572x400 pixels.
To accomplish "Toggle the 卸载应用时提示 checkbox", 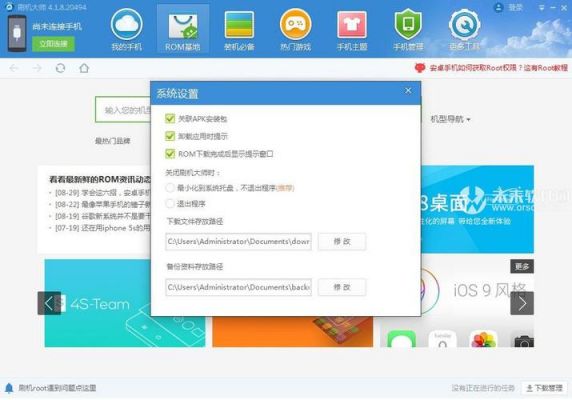I will coord(170,136).
